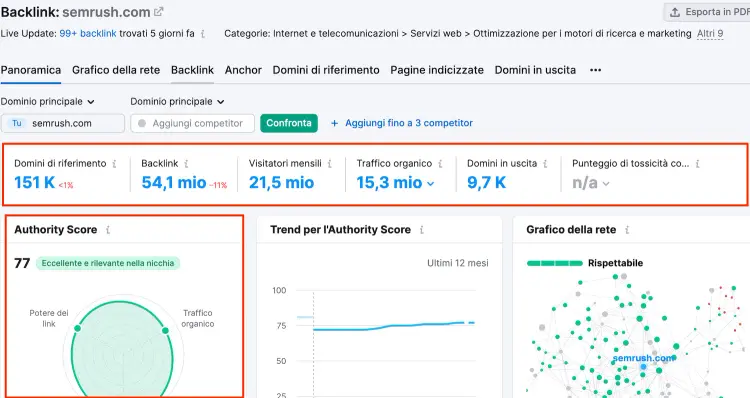Click info icon beside Domini in uscita metric
This screenshot has width=750, height=398.
tap(545, 164)
